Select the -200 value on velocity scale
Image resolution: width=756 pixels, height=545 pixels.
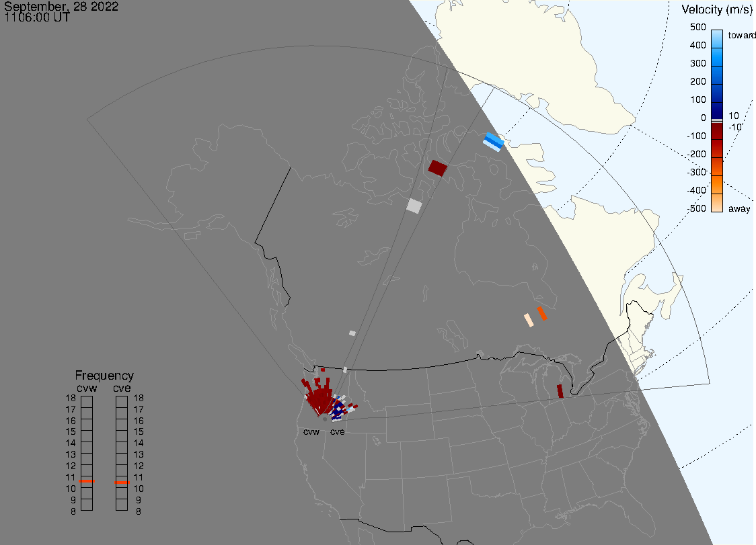click(696, 154)
